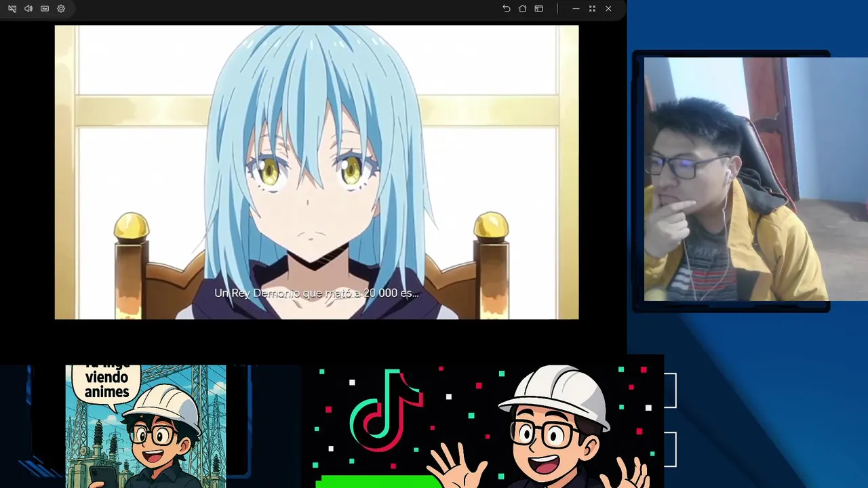Toggle the camera-off icon in top bar

pyautogui.click(x=12, y=9)
